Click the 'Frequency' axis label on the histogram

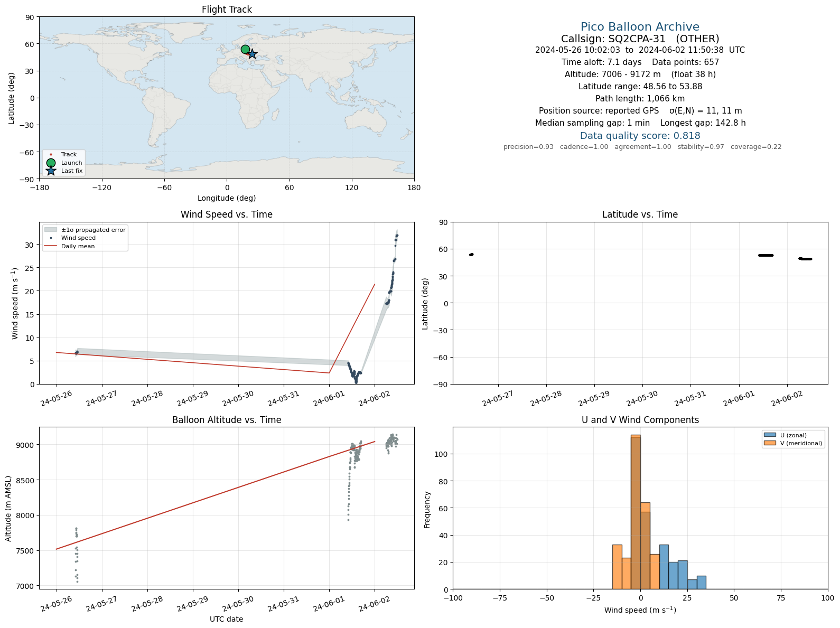427,510
